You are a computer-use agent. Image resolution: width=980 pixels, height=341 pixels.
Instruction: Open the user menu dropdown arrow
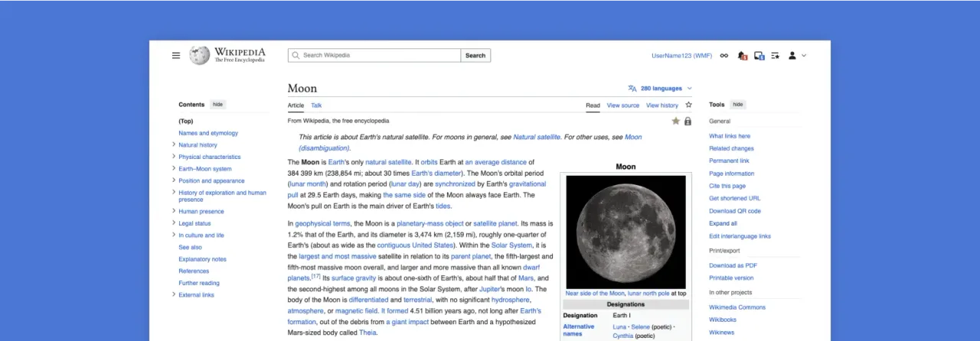click(804, 55)
